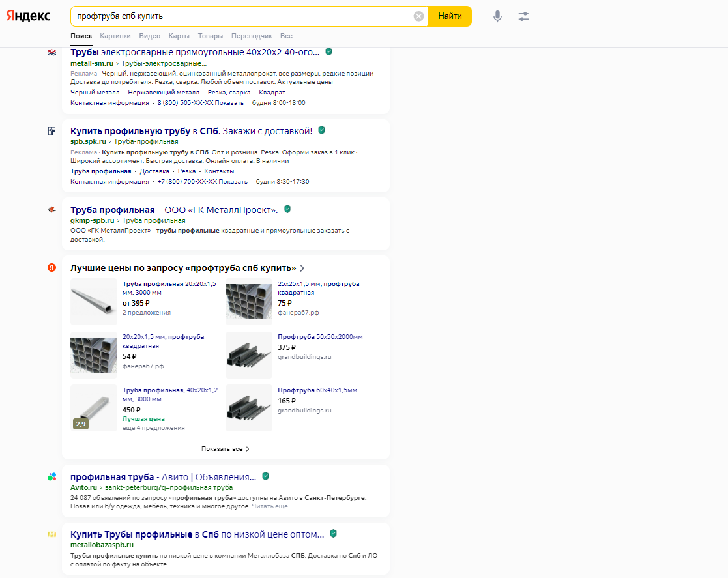Viewport: 728px width, 578px height.
Task: Open the Доставка sitelink
Action: [154, 171]
